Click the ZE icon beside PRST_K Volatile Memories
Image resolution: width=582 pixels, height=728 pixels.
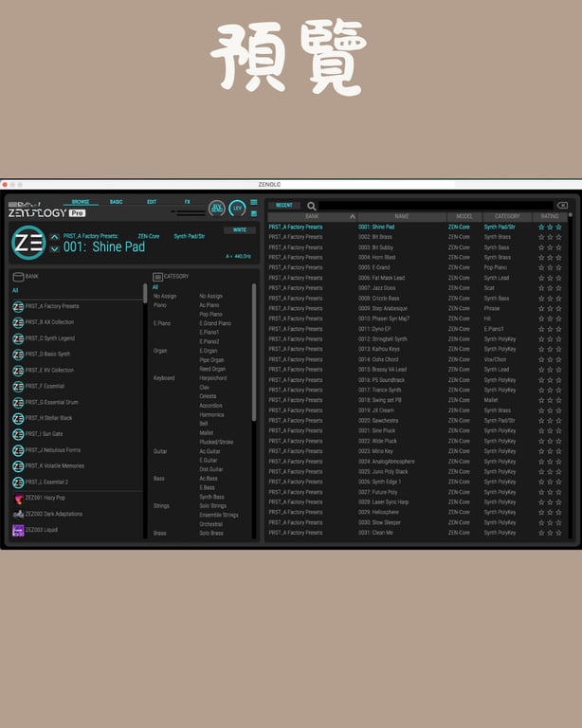tap(18, 466)
